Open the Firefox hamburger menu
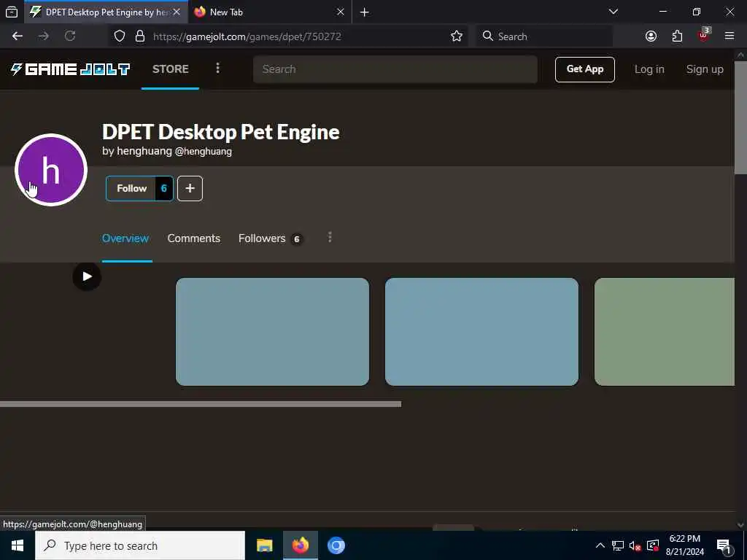747x560 pixels. 729,36
